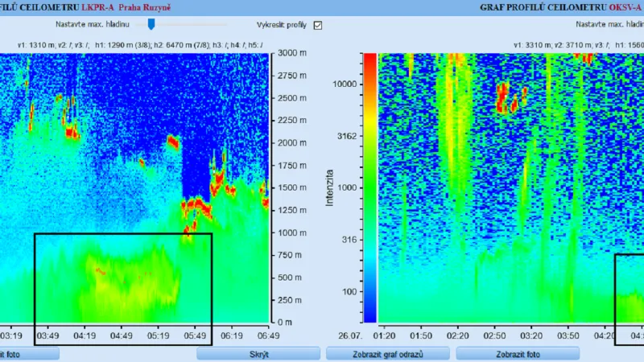644x362 pixels.
Task: Click the OKSV-A readout v1: 3310 m
Action: (x=532, y=45)
